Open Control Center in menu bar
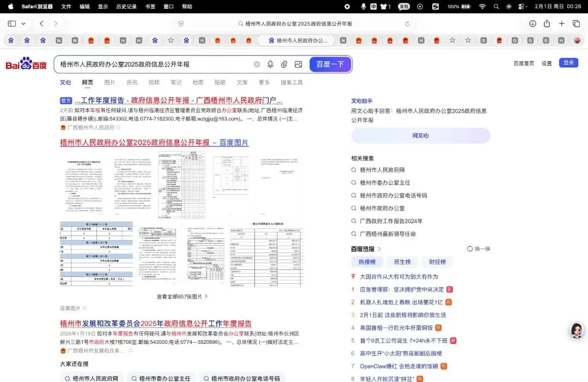 (521, 7)
